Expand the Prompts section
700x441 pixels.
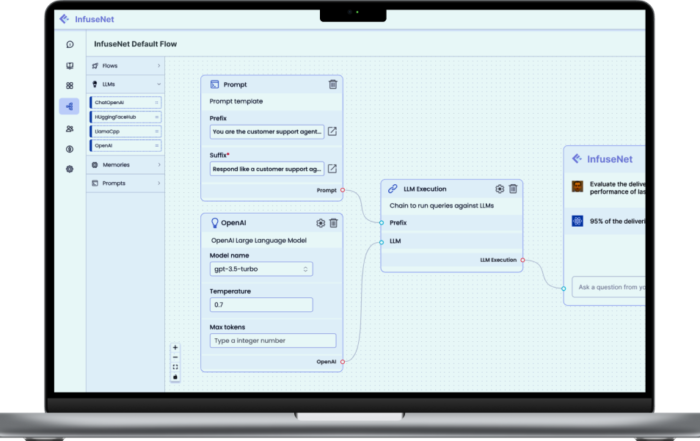point(125,183)
